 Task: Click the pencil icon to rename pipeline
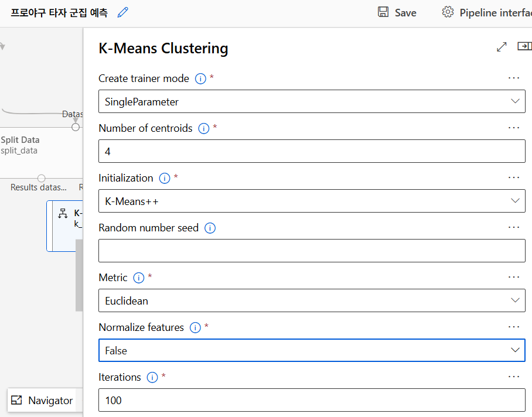(122, 12)
